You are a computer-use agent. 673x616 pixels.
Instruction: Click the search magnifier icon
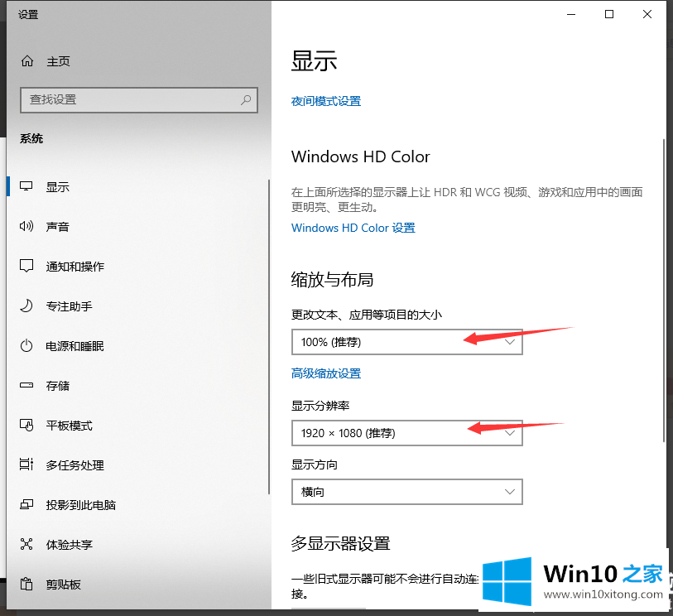click(246, 100)
